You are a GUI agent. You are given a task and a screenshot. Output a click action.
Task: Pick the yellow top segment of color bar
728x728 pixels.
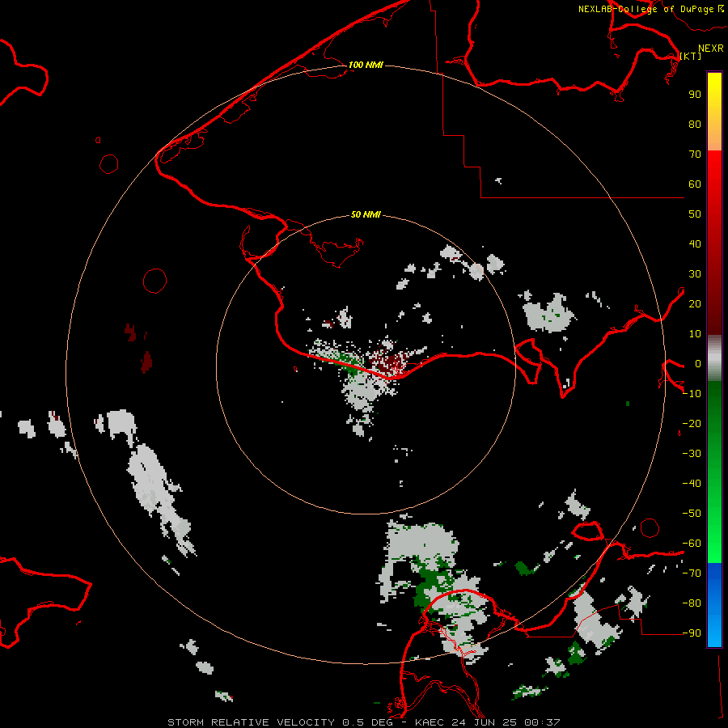tap(714, 112)
